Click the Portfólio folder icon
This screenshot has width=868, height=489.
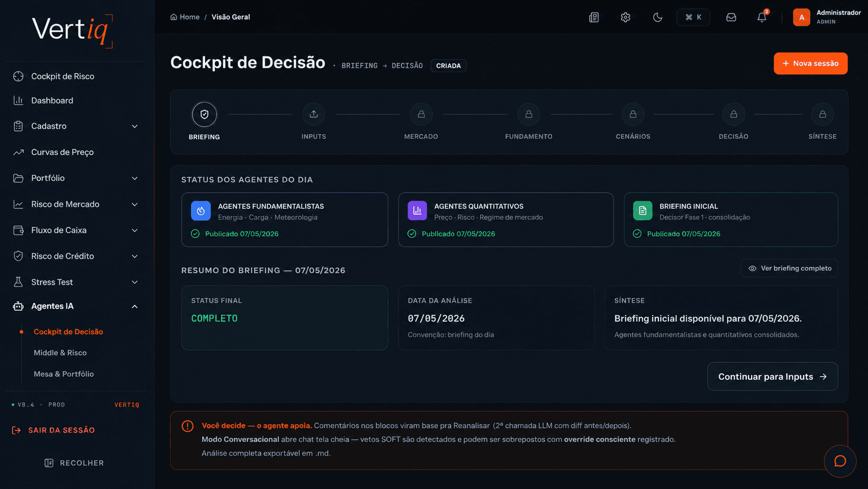coord(18,178)
